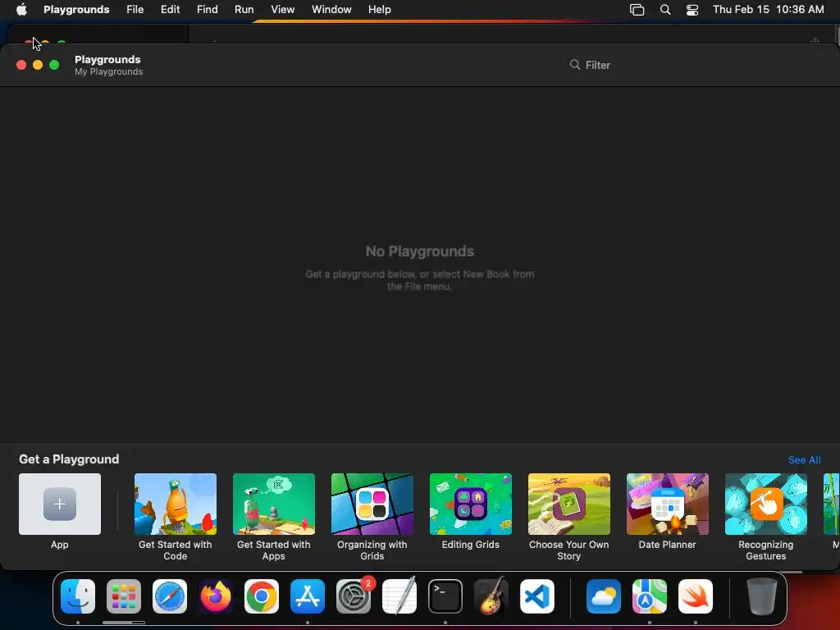This screenshot has width=840, height=630.
Task: Click the date and time in menu bar
Action: tap(768, 9)
